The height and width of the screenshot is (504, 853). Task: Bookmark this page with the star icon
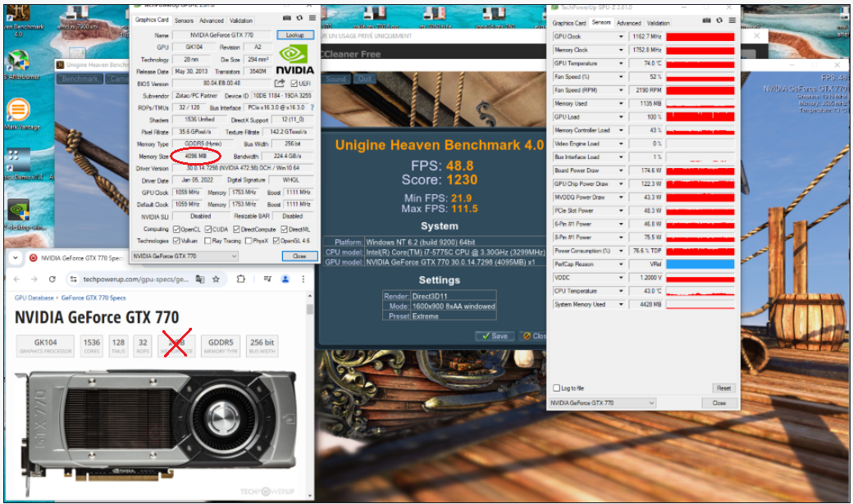[x=216, y=279]
